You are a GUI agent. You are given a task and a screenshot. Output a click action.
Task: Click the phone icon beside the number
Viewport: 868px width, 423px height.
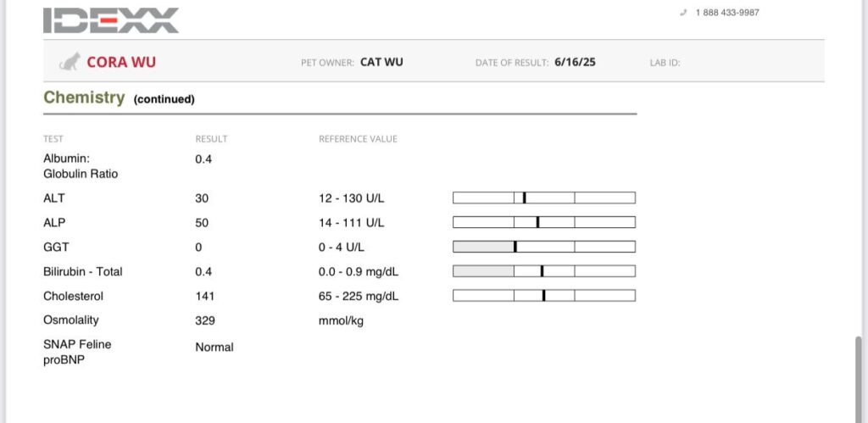(683, 13)
